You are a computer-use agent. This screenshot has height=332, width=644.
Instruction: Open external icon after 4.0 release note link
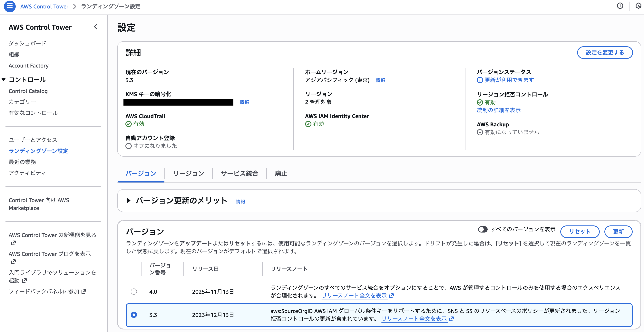point(392,296)
